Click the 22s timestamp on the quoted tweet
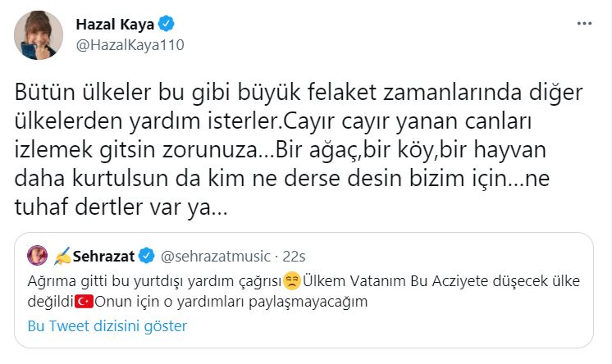The height and width of the screenshot is (364, 612). 291,257
